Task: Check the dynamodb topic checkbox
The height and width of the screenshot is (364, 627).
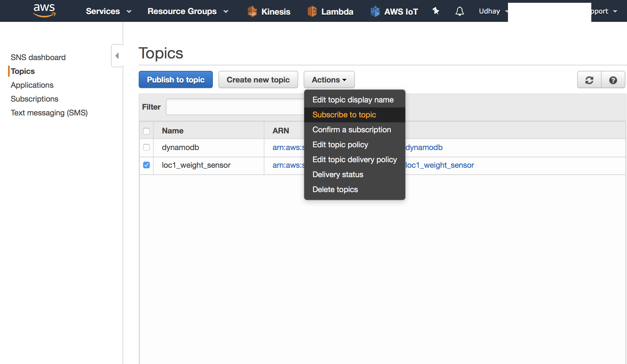Action: [x=146, y=147]
